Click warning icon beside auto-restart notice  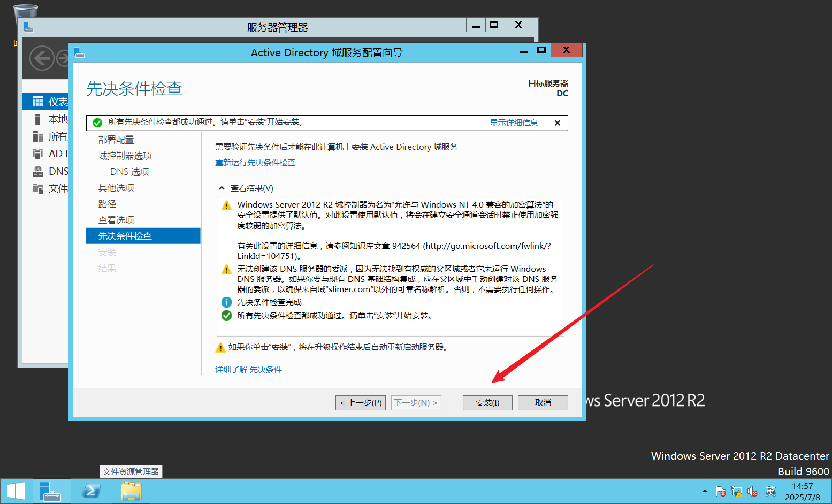(220, 348)
